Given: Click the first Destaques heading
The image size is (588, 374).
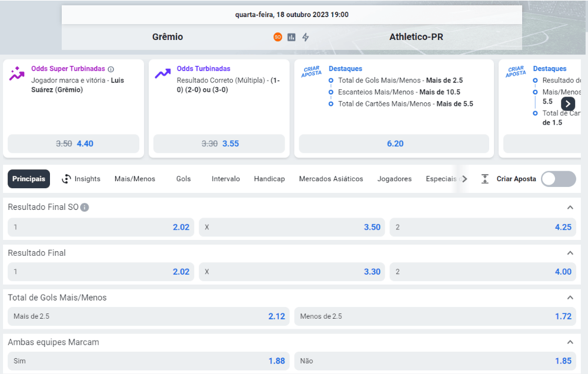Looking at the screenshot, I should coord(345,69).
